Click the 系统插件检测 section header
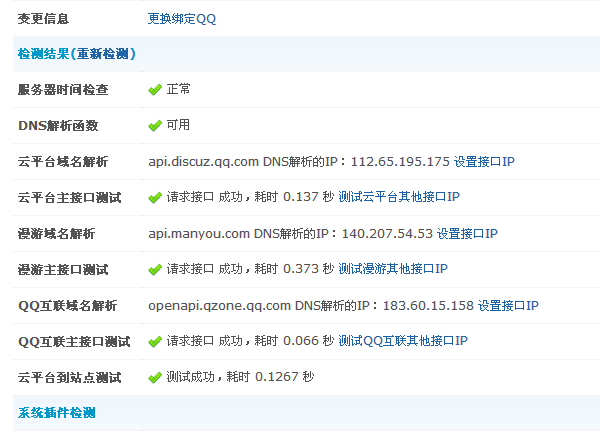 pyautogui.click(x=57, y=413)
